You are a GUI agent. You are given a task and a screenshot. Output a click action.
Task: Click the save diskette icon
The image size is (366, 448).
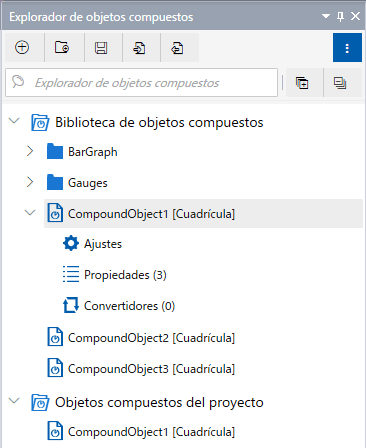point(101,47)
